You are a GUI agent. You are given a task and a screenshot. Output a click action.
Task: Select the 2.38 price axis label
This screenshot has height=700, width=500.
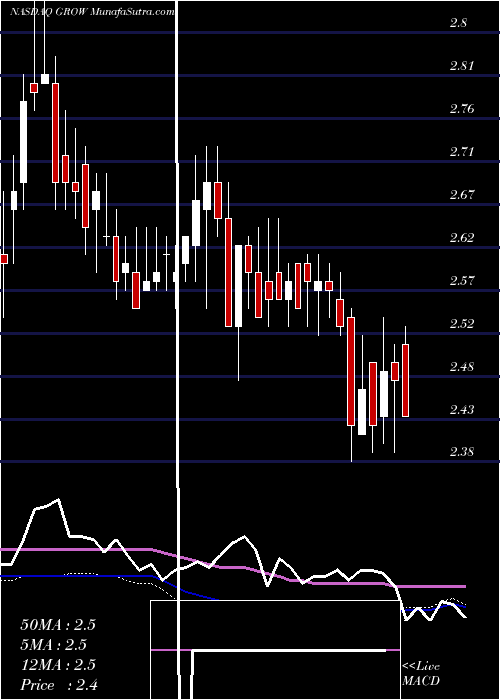(x=461, y=452)
